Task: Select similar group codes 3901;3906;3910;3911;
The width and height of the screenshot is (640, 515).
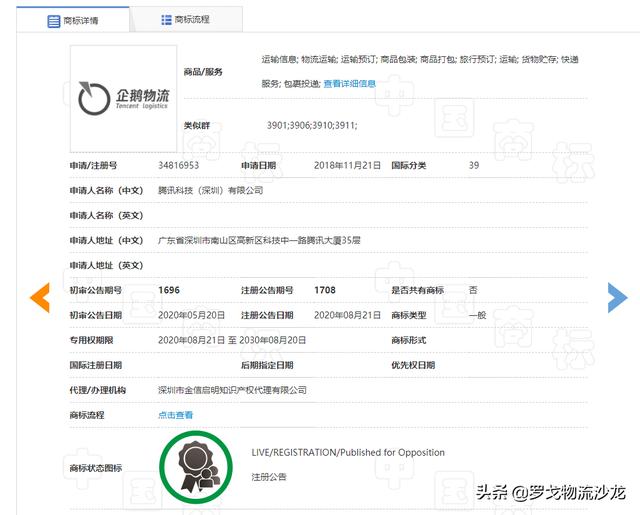Action: pos(312,125)
